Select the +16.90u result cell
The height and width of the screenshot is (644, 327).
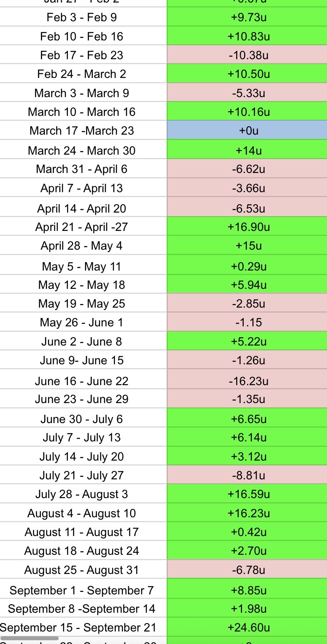pos(248,227)
